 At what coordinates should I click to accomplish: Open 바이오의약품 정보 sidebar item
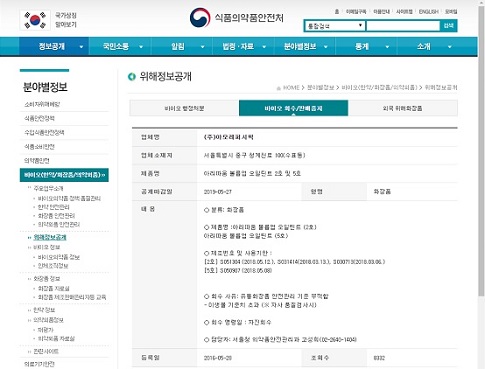[x=59, y=257]
